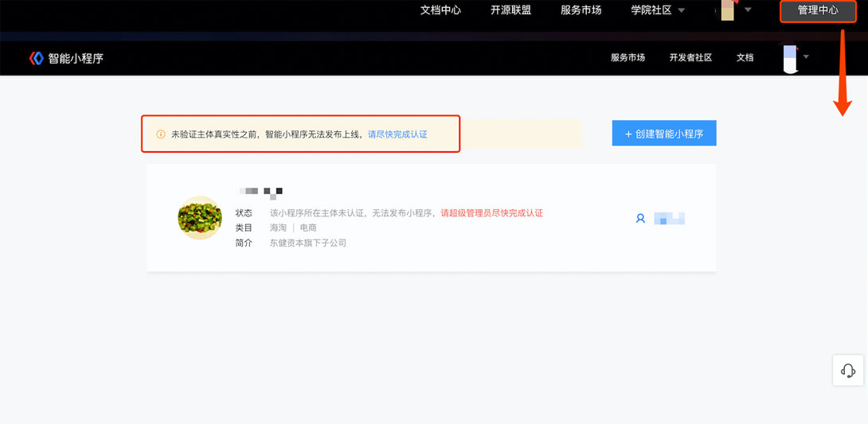The image size is (868, 424).
Task: Expand the dropdown arrow beside the top avatar
Action: click(748, 10)
